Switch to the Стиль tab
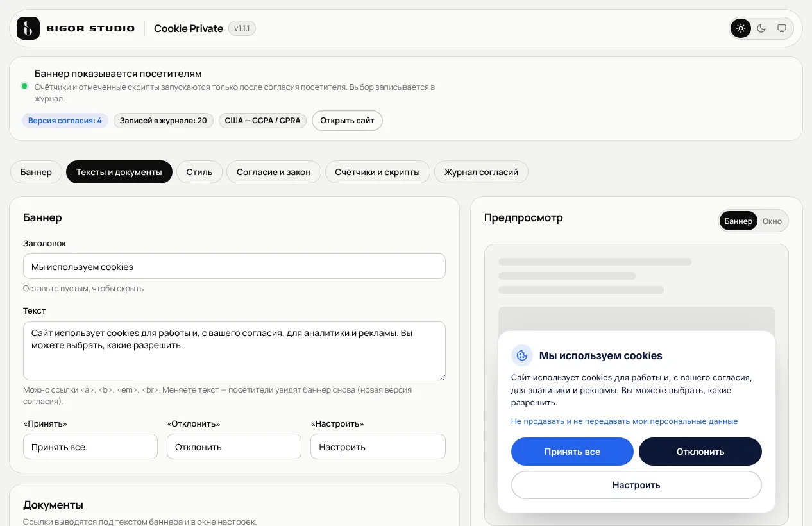The image size is (812, 526). (199, 172)
